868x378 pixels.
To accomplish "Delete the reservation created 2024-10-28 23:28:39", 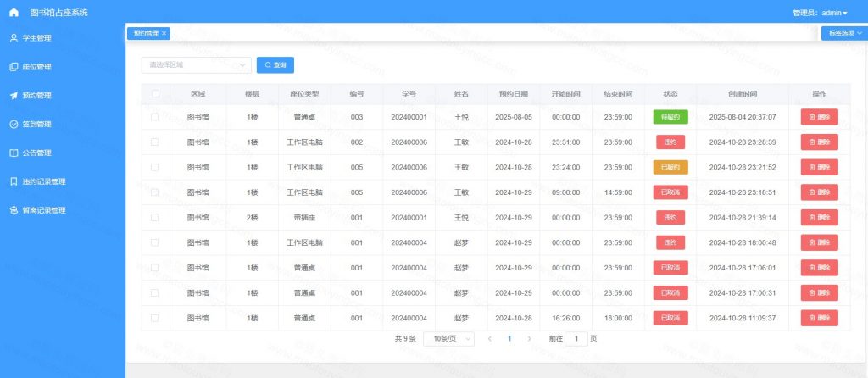I will (820, 142).
